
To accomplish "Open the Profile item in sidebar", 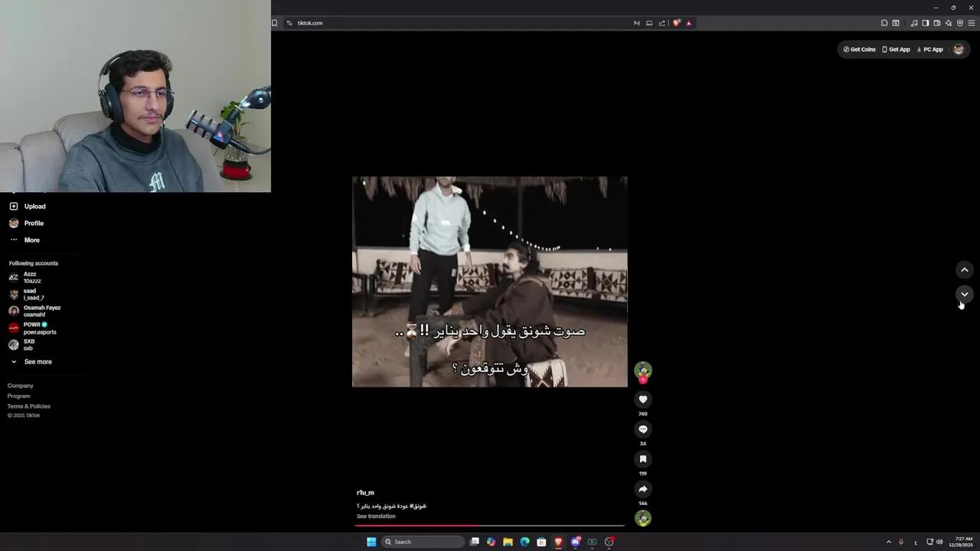I will pyautogui.click(x=27, y=223).
